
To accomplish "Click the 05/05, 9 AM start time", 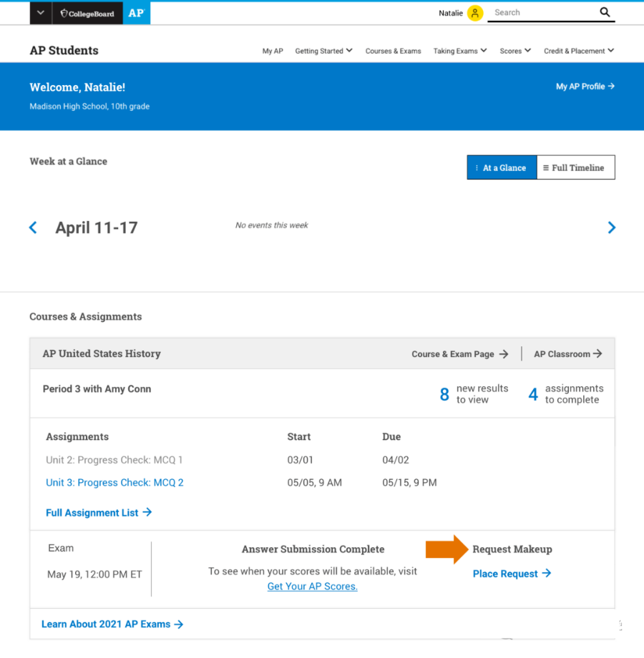I will (314, 483).
